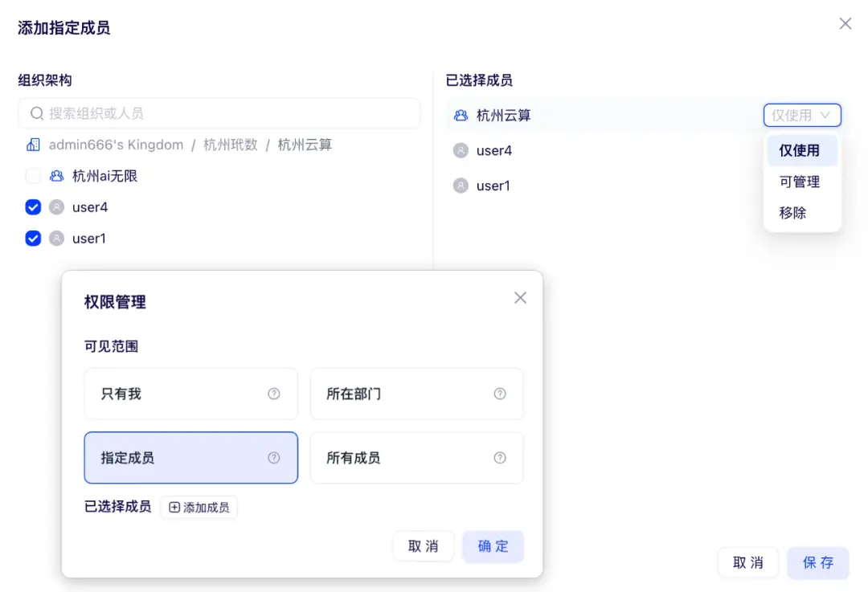Image resolution: width=868 pixels, height=592 pixels.
Task: Click the help icon next to 指定成员
Action: 273,458
